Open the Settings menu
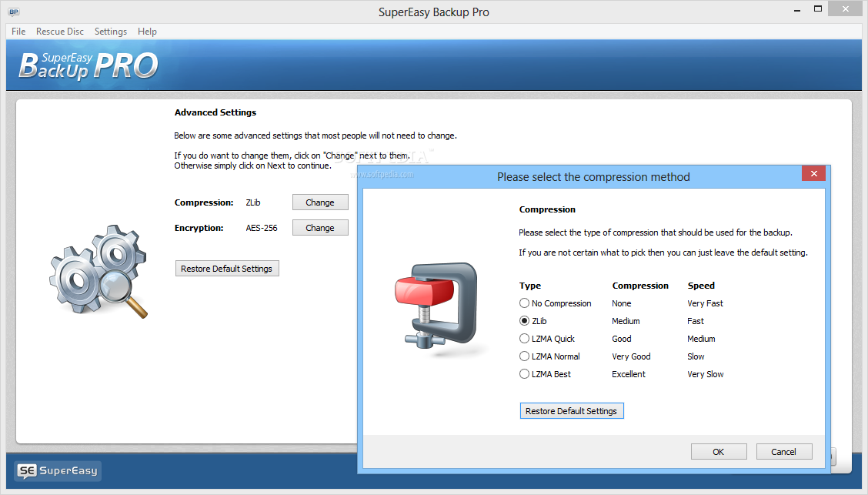This screenshot has width=868, height=495. tap(111, 32)
